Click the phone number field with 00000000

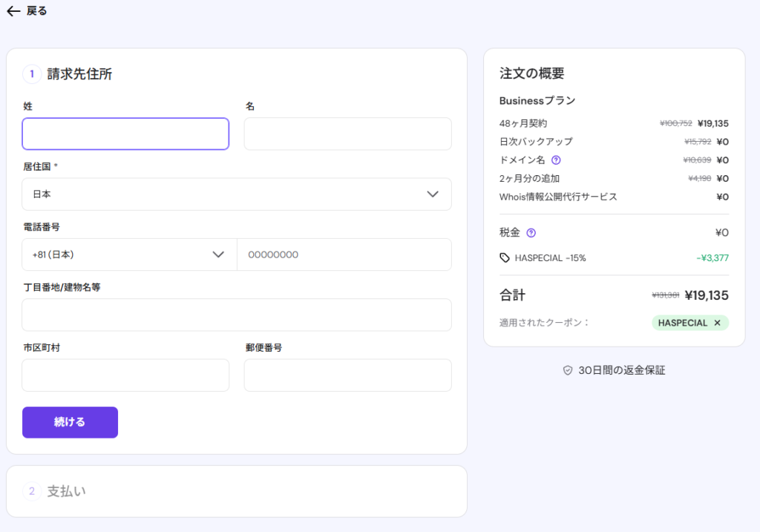point(344,254)
